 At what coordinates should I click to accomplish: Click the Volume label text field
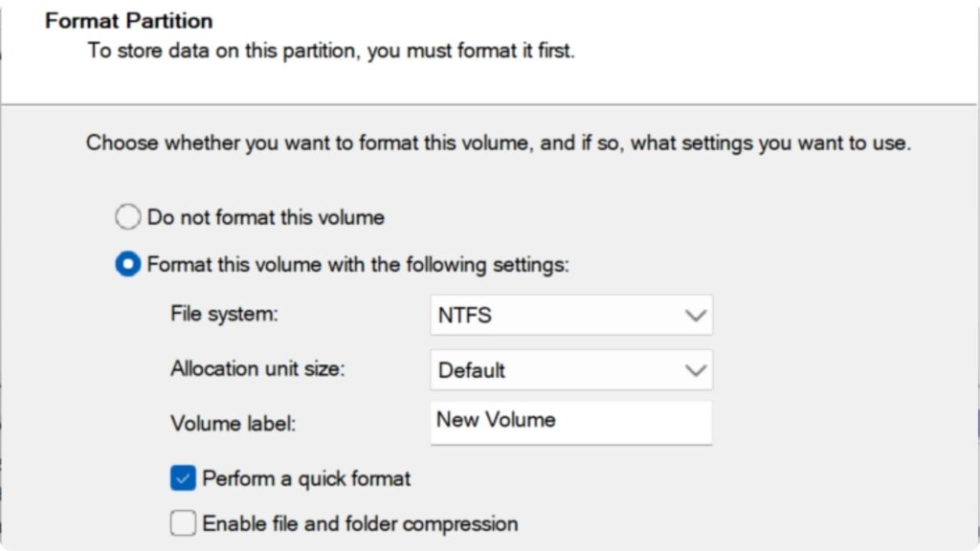pyautogui.click(x=571, y=421)
